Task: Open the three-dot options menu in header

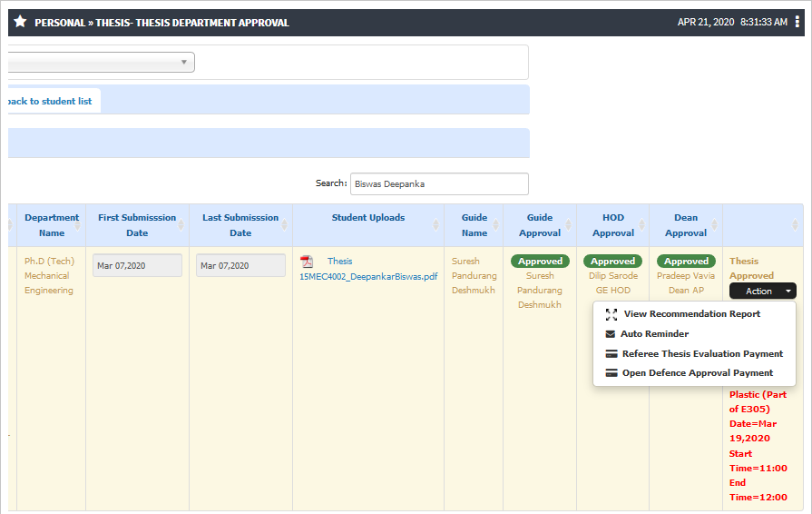Action: click(x=797, y=22)
